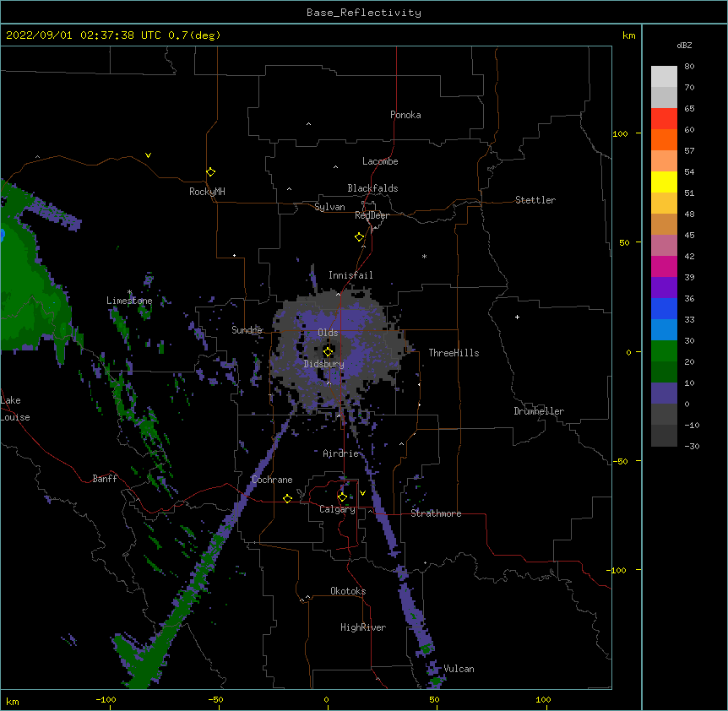
Task: Click the yellow V marker northwest of RockyMH
Action: [148, 155]
